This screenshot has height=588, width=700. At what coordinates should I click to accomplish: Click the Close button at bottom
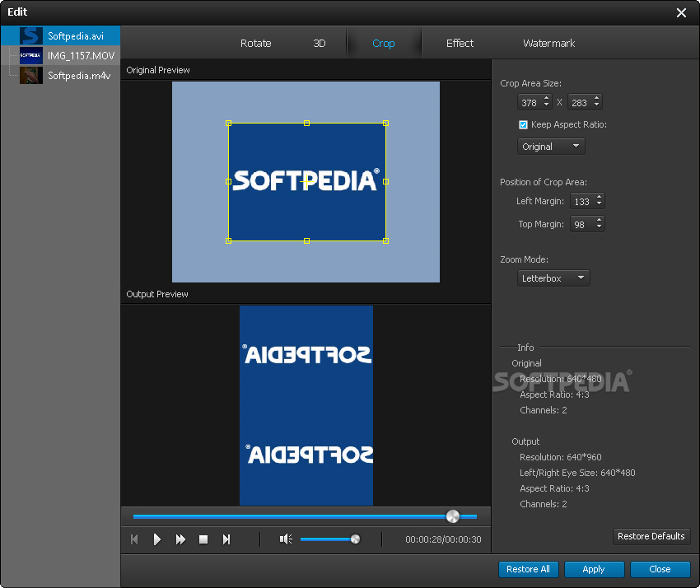660,569
